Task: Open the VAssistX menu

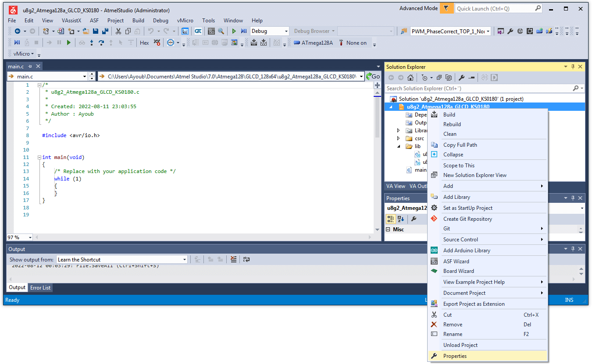Action: 71,21
